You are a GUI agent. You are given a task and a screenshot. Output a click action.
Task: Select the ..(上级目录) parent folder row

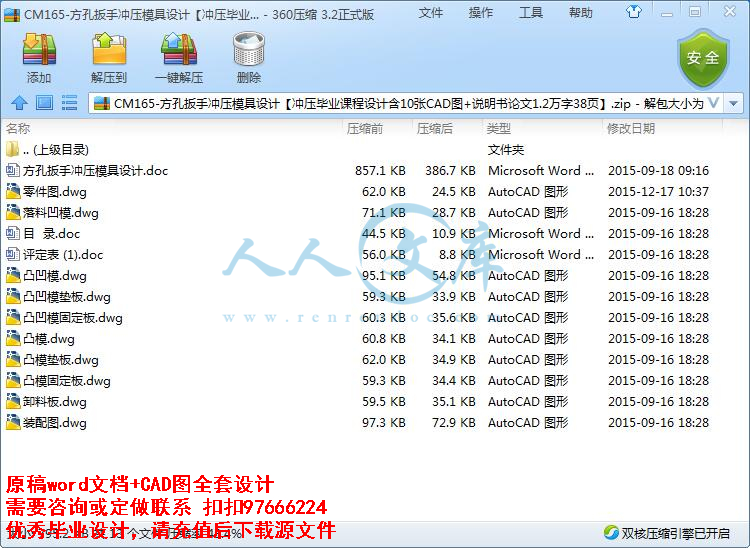[359, 150]
